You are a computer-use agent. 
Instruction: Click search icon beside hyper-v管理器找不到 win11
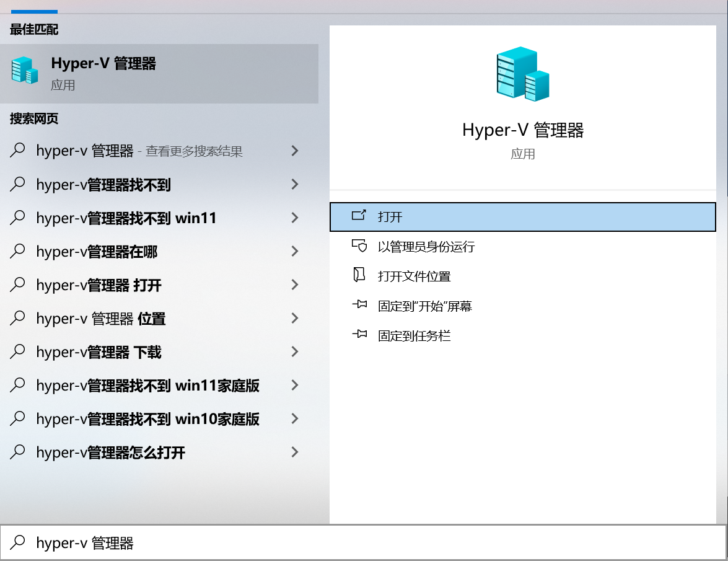[x=17, y=218]
